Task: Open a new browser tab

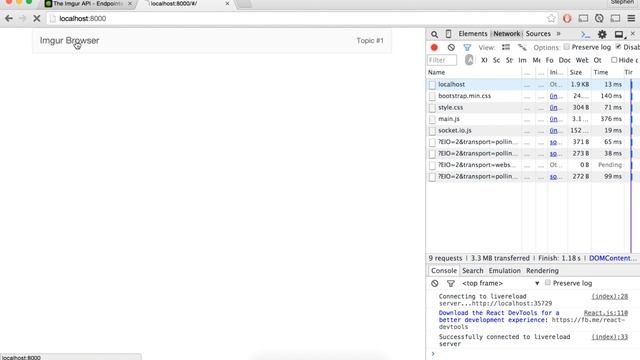Action: point(244,4)
